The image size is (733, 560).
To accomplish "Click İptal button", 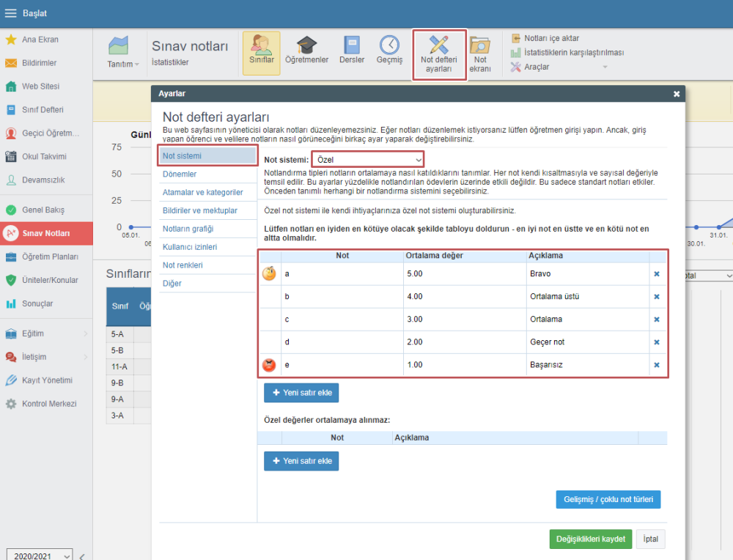I will 650,539.
